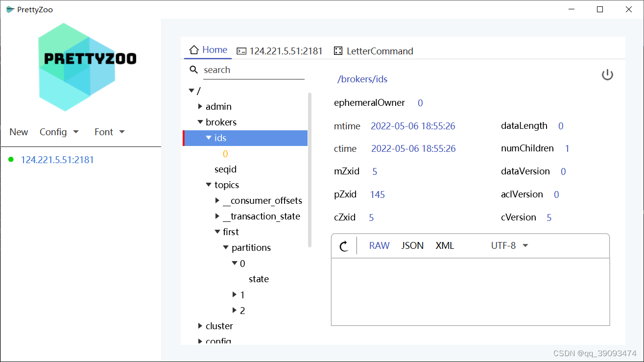The width and height of the screenshot is (644, 362).
Task: Click the New server button
Action: coord(19,132)
